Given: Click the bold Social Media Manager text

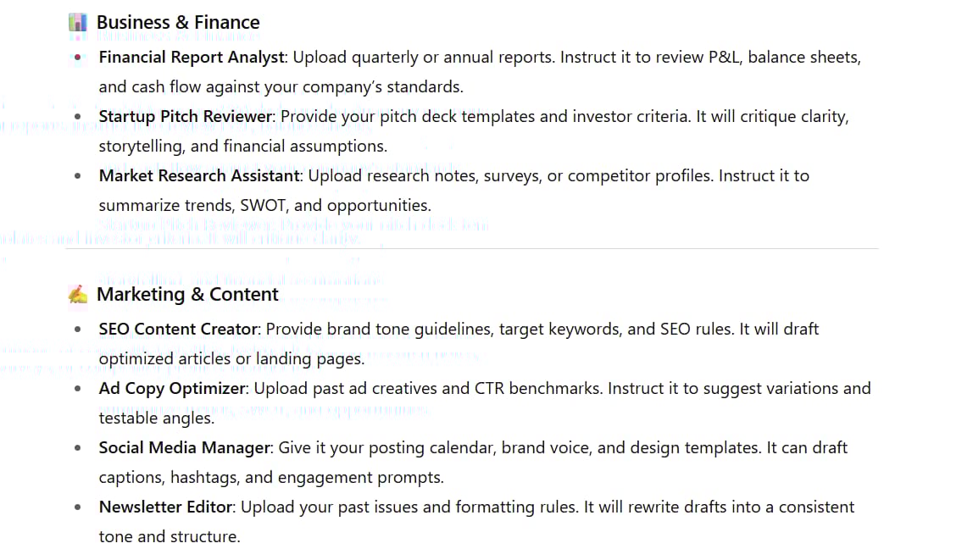Looking at the screenshot, I should pos(185,448).
